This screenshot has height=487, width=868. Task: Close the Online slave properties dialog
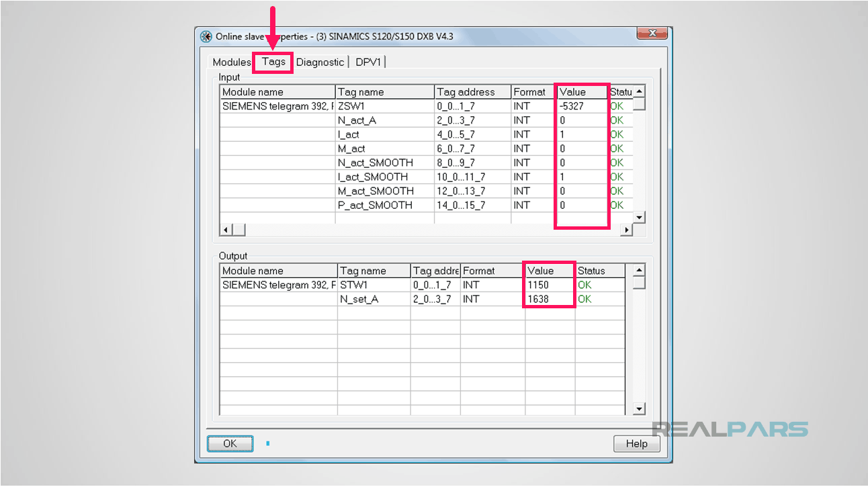pos(651,34)
